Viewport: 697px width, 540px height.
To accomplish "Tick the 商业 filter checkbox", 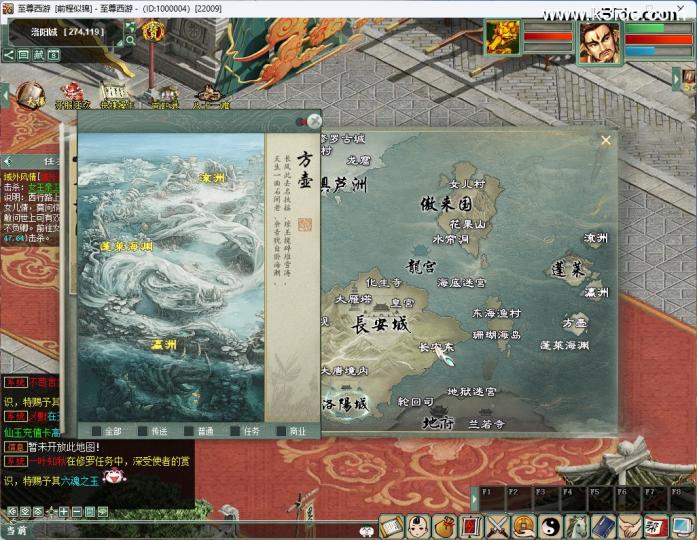I will coord(281,431).
